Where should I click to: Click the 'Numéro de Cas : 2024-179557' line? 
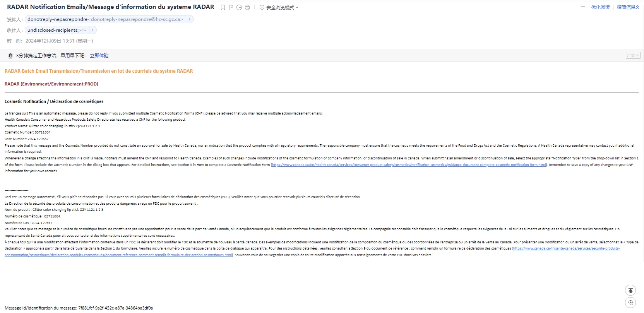[x=29, y=223]
